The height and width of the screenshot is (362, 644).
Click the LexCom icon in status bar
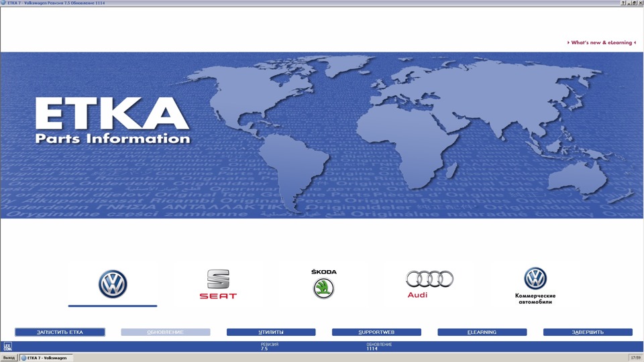7,347
